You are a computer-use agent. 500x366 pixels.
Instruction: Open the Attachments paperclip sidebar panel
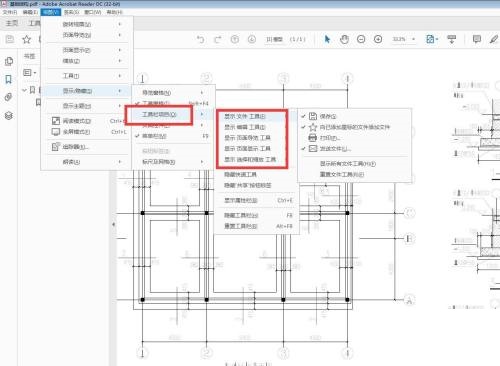click(9, 97)
